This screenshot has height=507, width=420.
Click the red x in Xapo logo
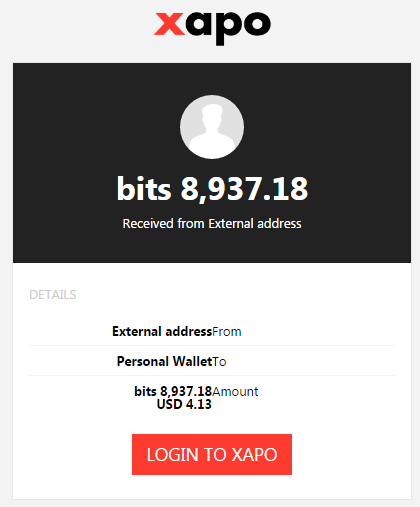tap(169, 24)
